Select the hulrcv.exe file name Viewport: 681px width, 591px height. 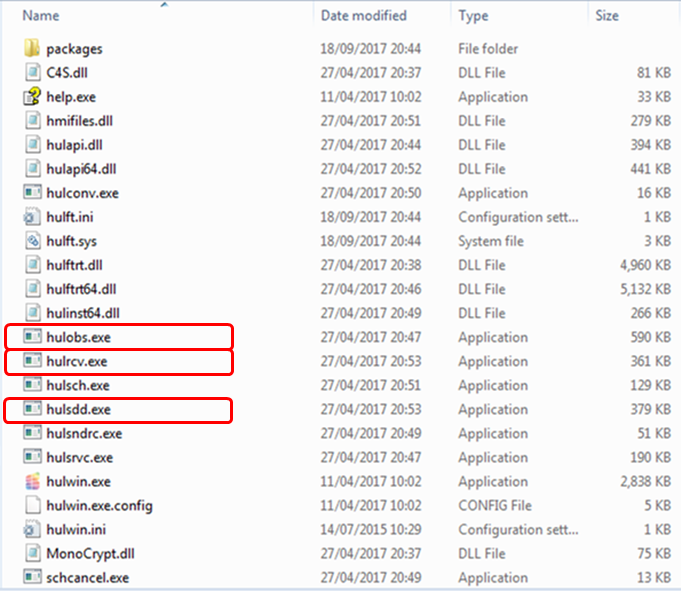coord(77,361)
